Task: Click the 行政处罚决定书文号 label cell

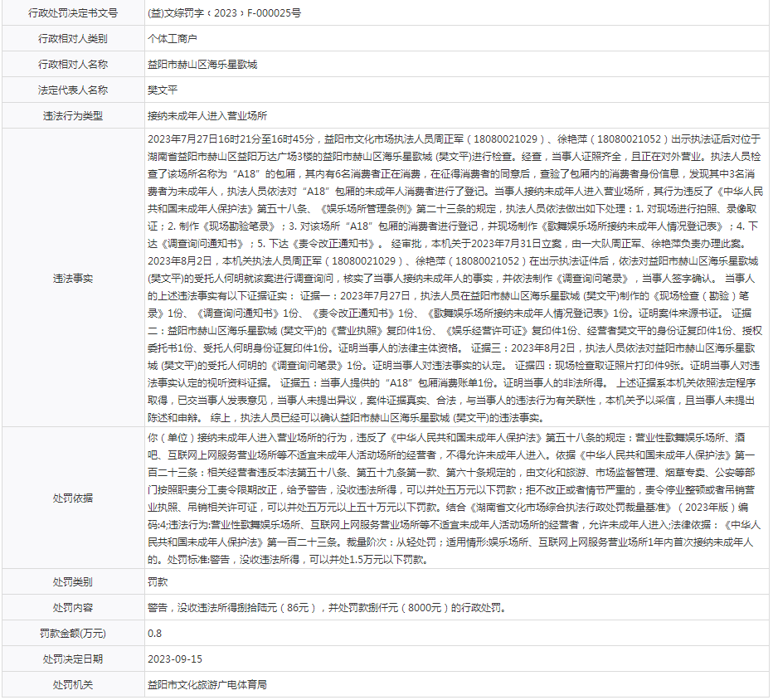Action: [x=73, y=13]
